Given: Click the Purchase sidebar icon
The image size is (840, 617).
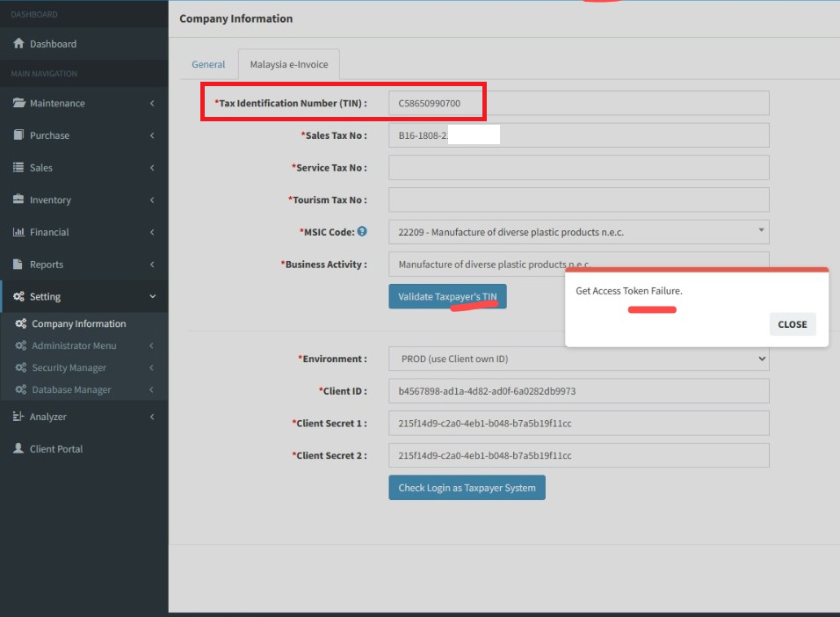Looking at the screenshot, I should [x=18, y=135].
